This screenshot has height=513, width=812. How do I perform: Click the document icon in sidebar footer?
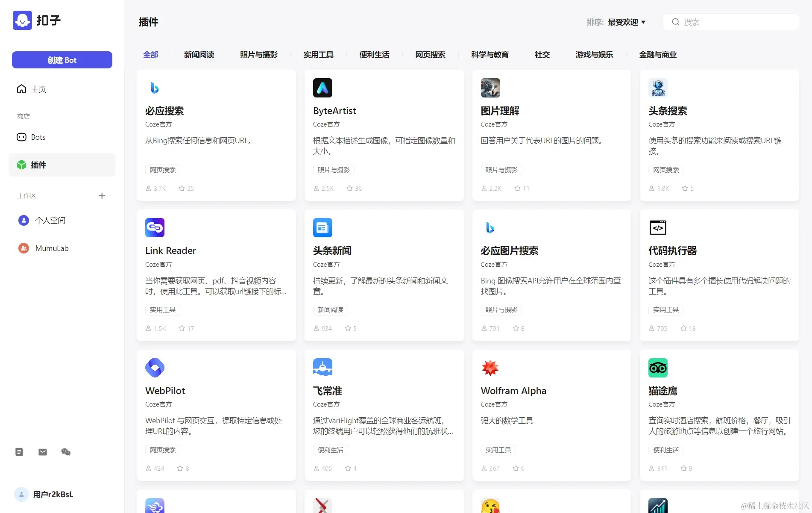tap(19, 452)
